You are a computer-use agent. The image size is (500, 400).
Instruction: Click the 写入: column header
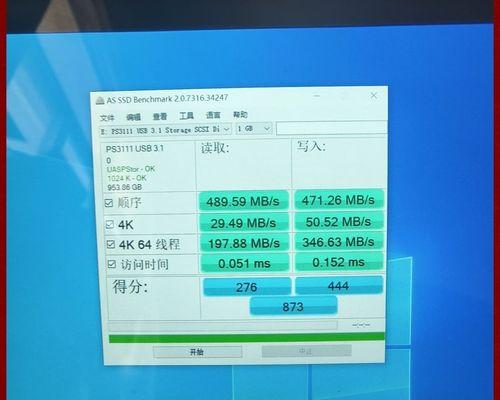(x=311, y=146)
